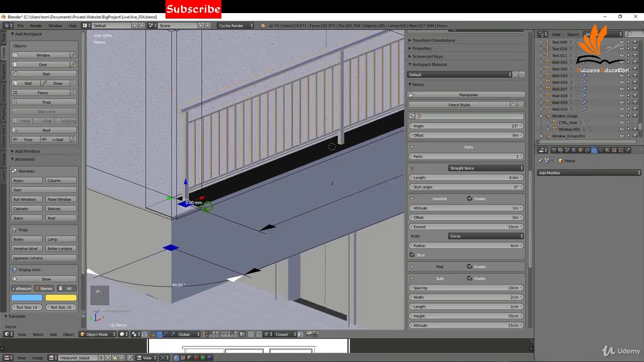Open the Render camera tab in Properties
This screenshot has height=362, width=644.
(553, 150)
